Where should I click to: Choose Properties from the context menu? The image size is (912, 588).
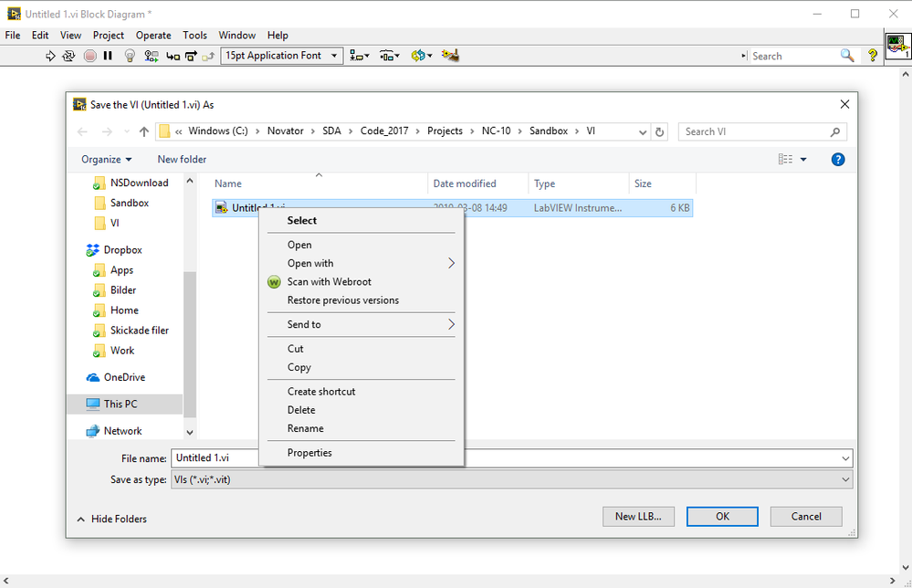click(x=309, y=453)
